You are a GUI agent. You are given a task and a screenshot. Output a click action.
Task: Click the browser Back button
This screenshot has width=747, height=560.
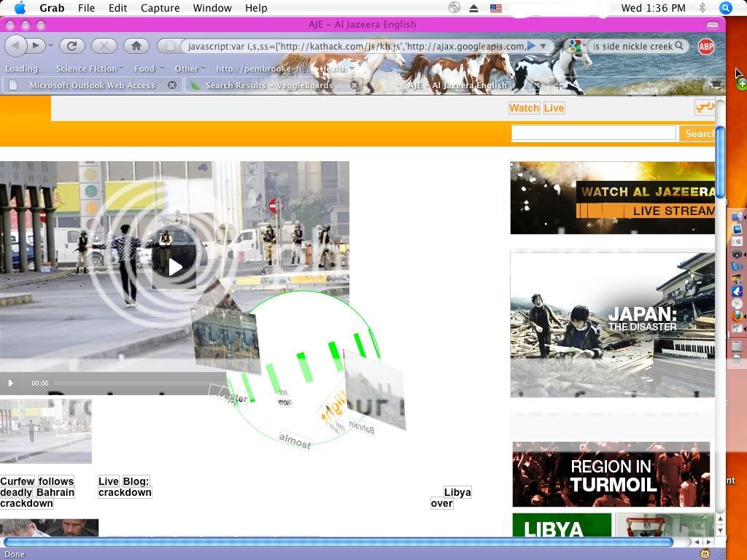[x=16, y=46]
